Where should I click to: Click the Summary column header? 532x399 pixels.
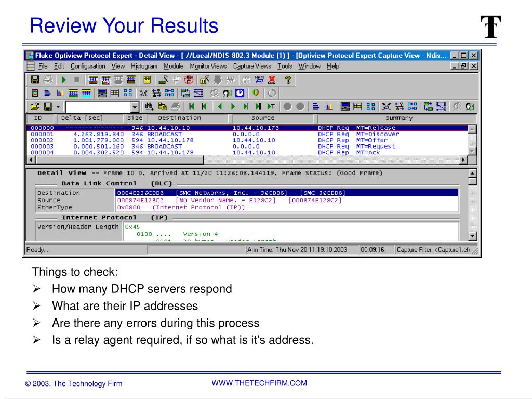pos(397,118)
